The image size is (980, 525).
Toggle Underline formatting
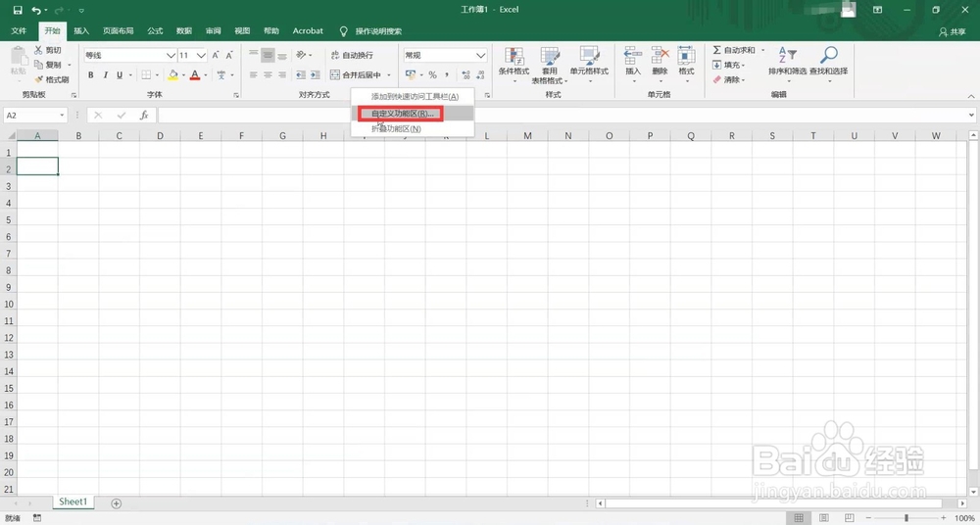tap(120, 75)
